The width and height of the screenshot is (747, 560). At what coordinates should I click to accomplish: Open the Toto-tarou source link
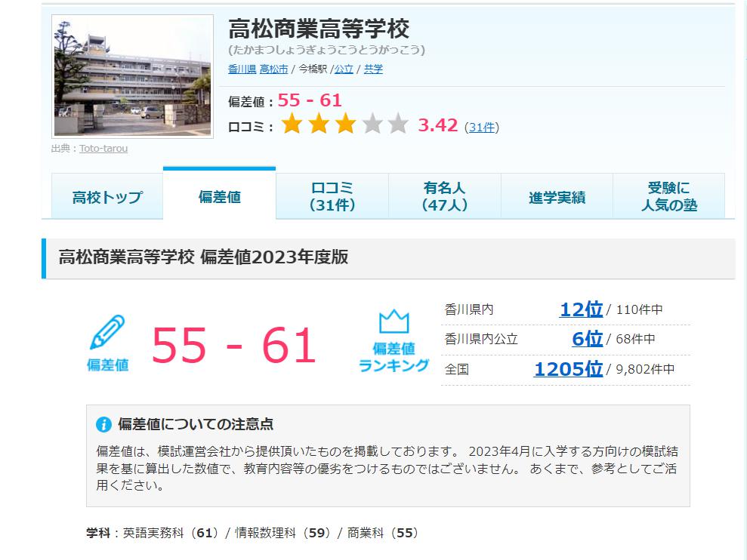103,149
